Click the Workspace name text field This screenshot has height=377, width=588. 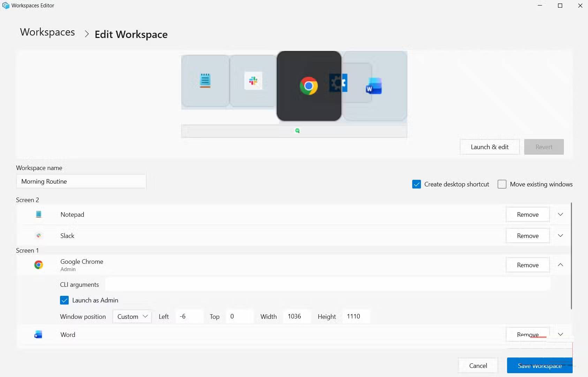point(81,181)
